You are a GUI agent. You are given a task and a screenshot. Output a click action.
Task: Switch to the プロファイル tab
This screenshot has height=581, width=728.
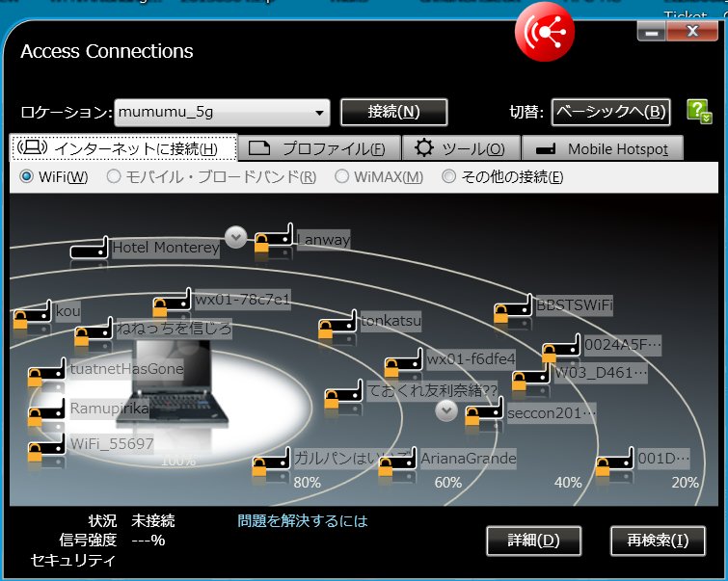[x=319, y=148]
